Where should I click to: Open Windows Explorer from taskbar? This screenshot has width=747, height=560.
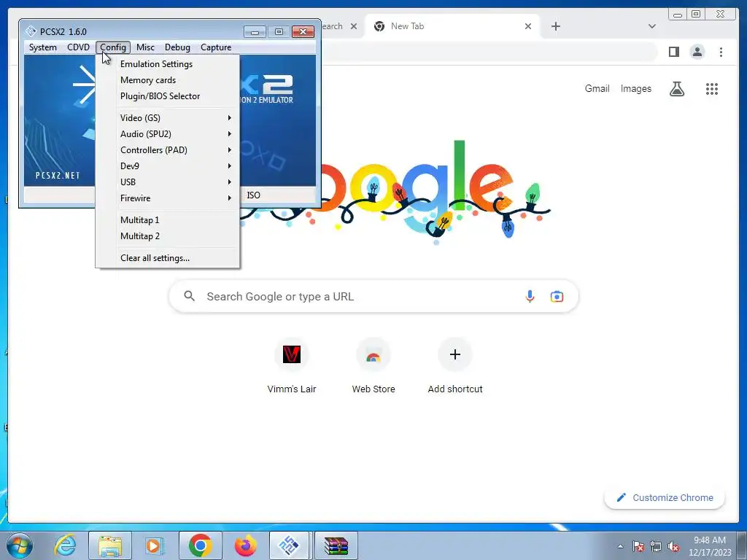[110, 545]
